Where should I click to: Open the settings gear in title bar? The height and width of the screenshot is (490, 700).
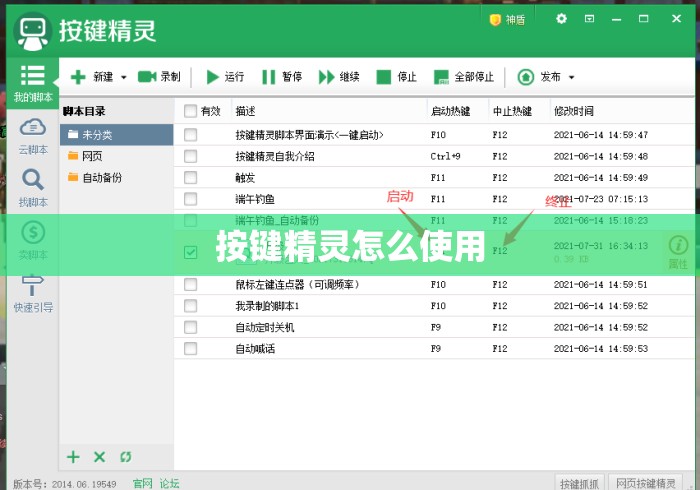point(561,19)
